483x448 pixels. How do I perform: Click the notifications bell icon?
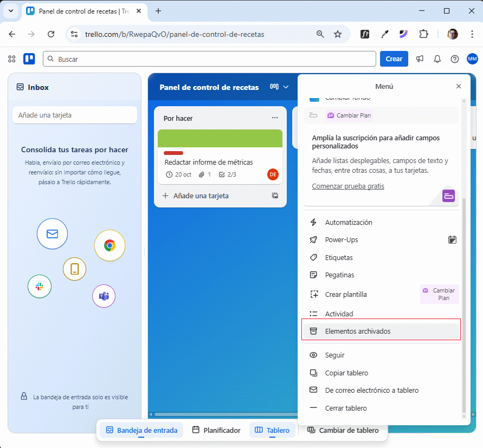click(x=437, y=59)
